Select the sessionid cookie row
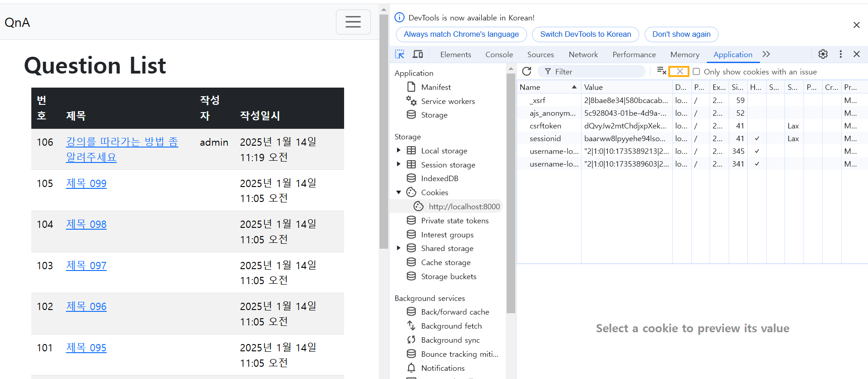This screenshot has width=868, height=379. pos(692,138)
